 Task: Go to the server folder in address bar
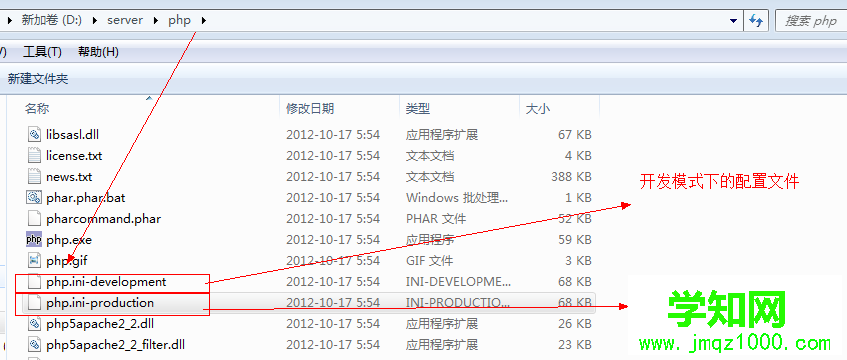(x=125, y=21)
